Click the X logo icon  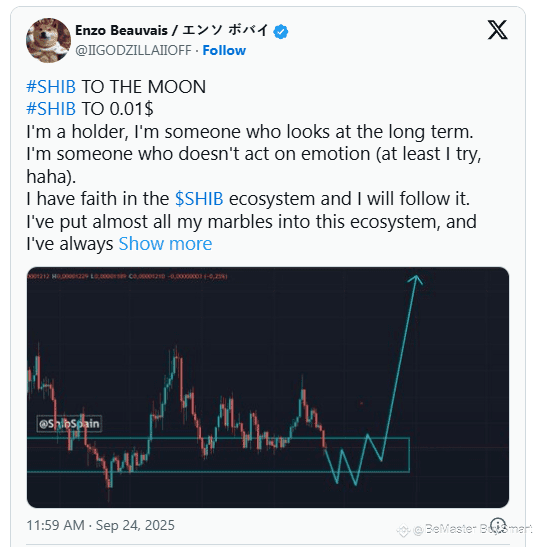click(x=497, y=30)
